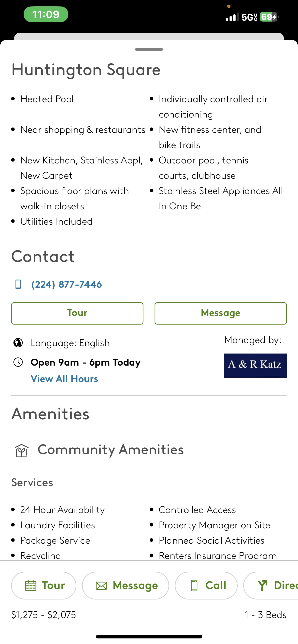Tap the phone icon beside the contact number
The width and height of the screenshot is (298, 644).
pos(18,284)
